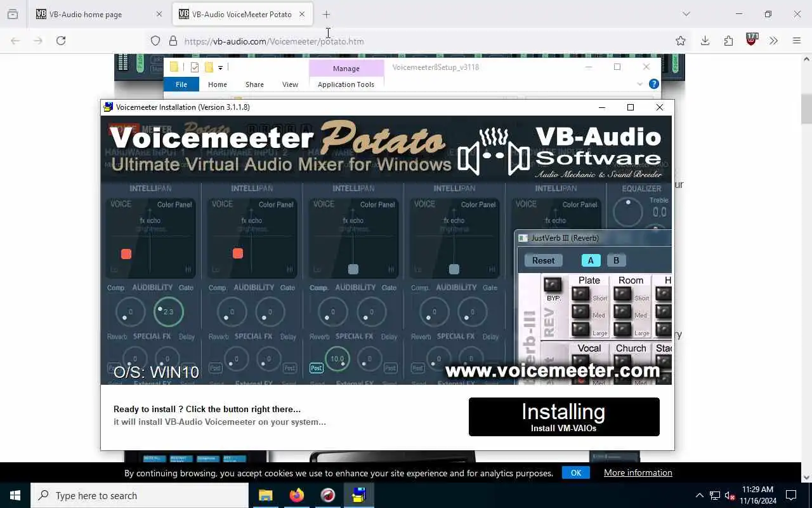This screenshot has height=508, width=812.
Task: Switch to Firefox from the taskbar
Action: 297,495
